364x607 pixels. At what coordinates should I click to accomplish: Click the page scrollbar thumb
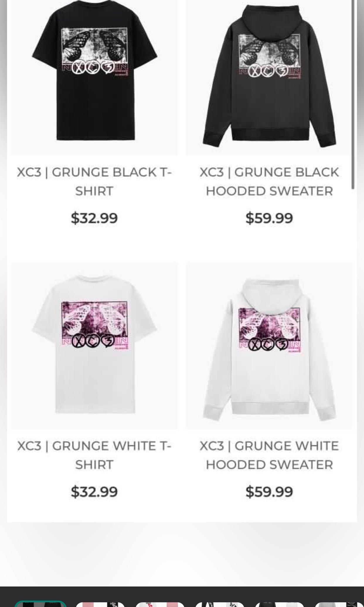(x=353, y=94)
